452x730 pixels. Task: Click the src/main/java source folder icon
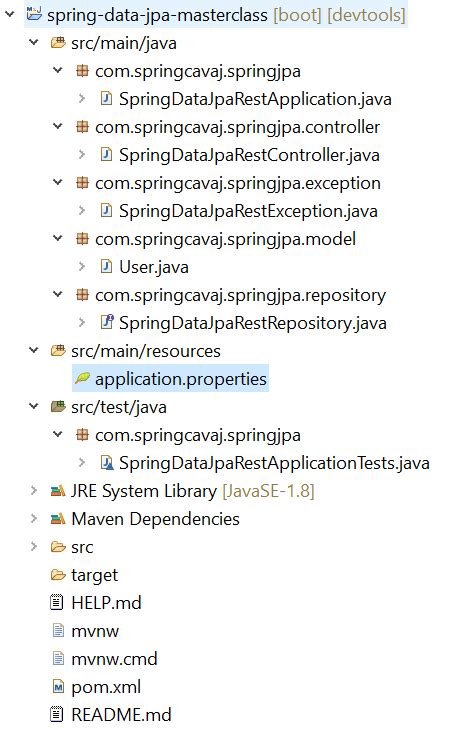coord(58,43)
